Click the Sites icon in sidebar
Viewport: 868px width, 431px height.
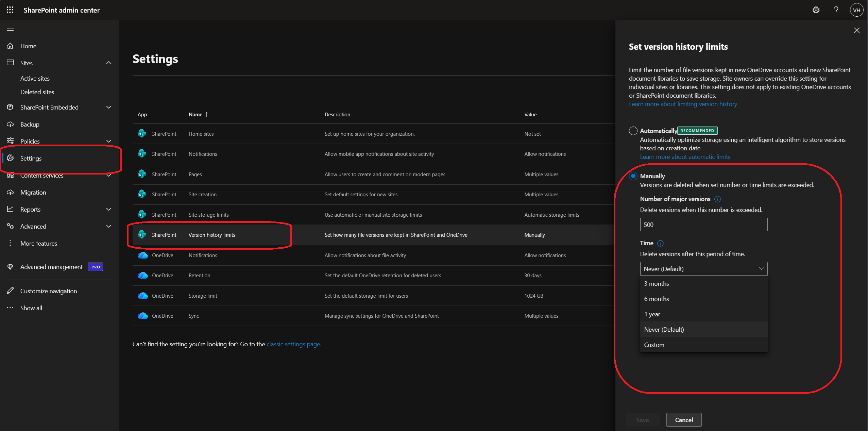coord(10,63)
